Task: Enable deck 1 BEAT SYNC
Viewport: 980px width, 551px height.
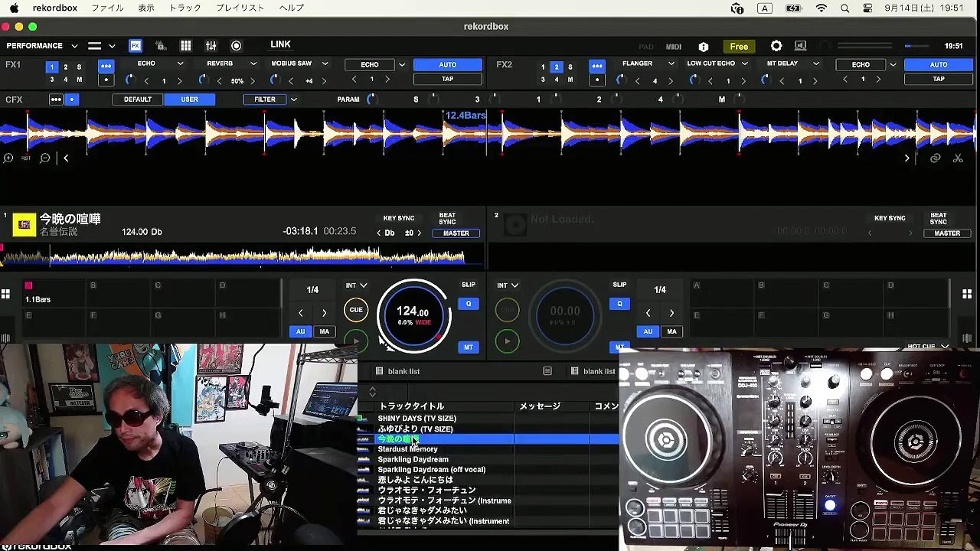Action: click(x=447, y=219)
